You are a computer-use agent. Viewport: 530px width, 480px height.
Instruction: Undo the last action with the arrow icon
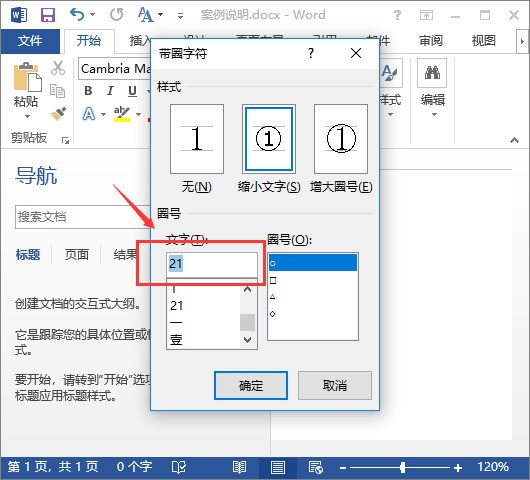[77, 15]
